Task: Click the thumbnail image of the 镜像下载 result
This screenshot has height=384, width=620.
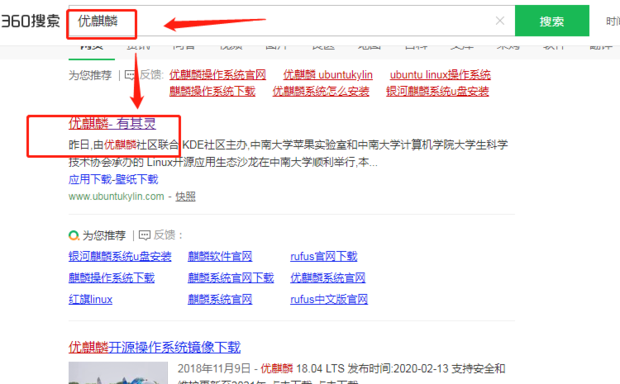Action: click(x=118, y=373)
